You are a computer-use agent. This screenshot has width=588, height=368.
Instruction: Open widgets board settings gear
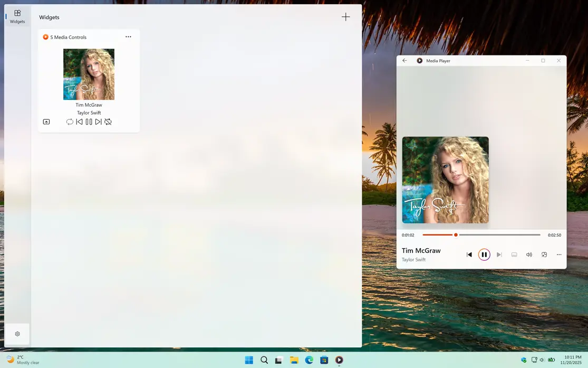tap(17, 334)
